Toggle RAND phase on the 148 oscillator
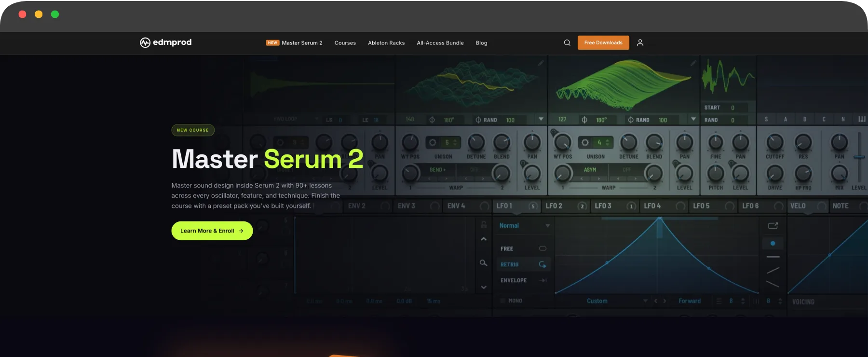The image size is (868, 357). 486,120
